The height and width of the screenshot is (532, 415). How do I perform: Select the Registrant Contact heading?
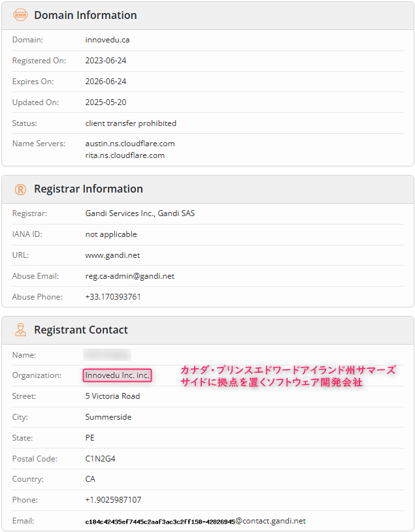click(x=81, y=330)
